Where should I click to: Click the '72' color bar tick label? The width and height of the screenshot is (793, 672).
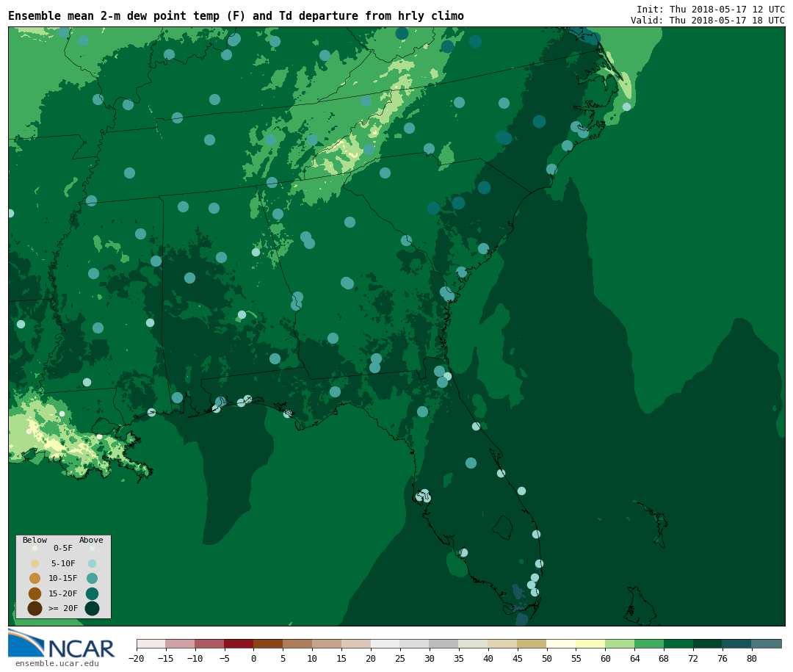click(693, 658)
